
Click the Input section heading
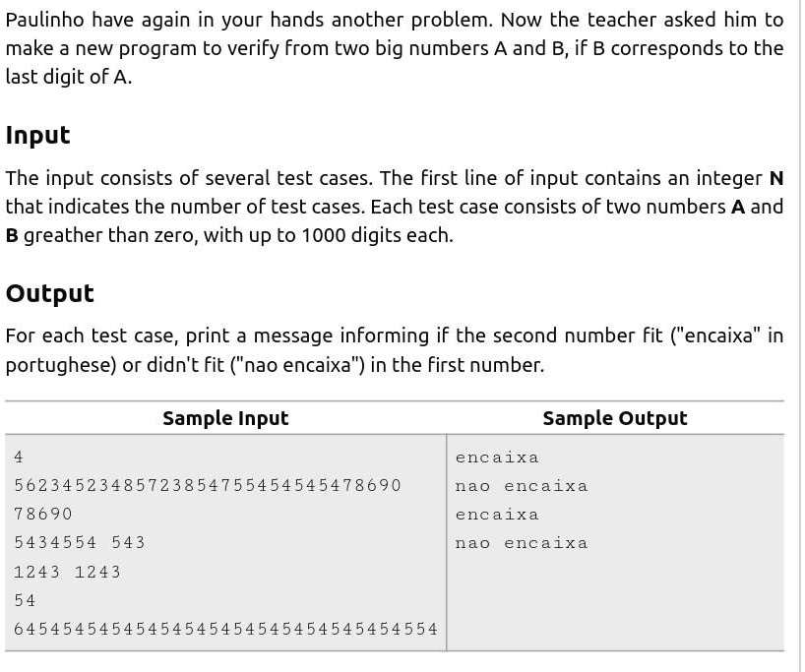(x=37, y=136)
